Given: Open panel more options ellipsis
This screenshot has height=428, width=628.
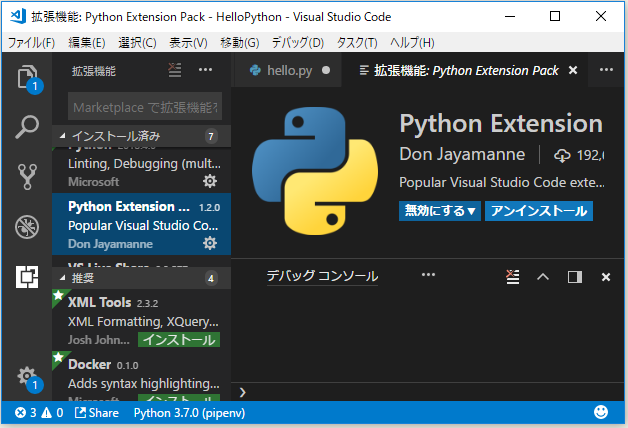Looking at the screenshot, I should [x=428, y=275].
